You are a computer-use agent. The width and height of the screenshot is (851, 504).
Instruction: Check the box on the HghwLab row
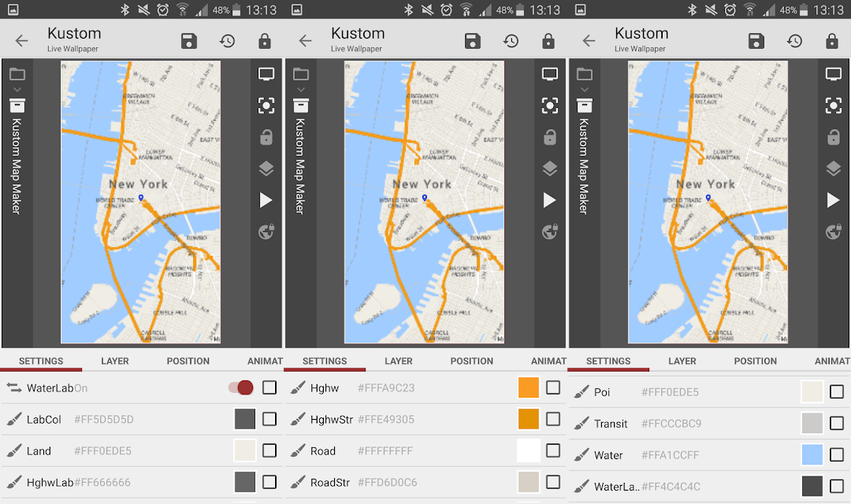coord(269,482)
